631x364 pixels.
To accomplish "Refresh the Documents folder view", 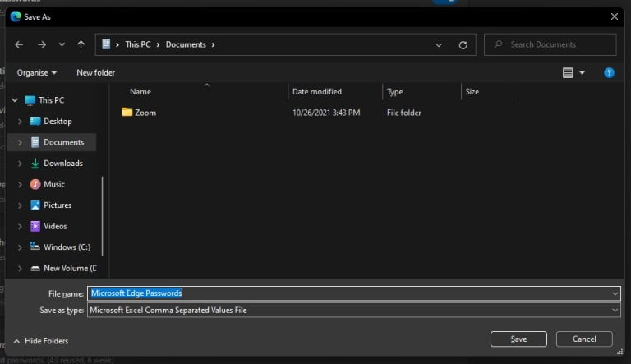I will [463, 45].
